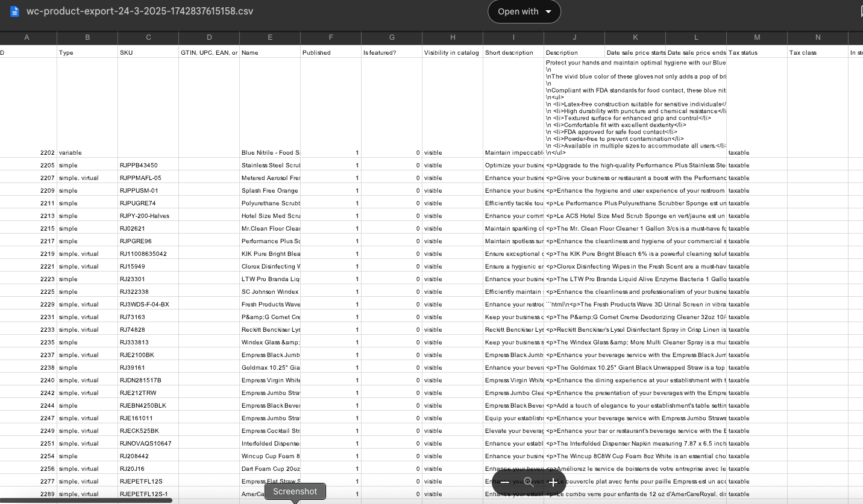The image size is (863, 504).
Task: Click the file title wc-product-export csv
Action: coord(140,11)
